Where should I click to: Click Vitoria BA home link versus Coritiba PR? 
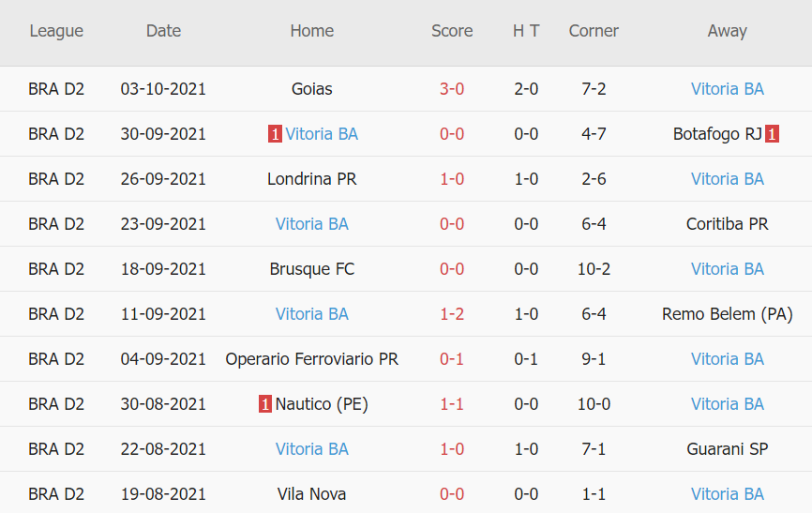point(312,224)
